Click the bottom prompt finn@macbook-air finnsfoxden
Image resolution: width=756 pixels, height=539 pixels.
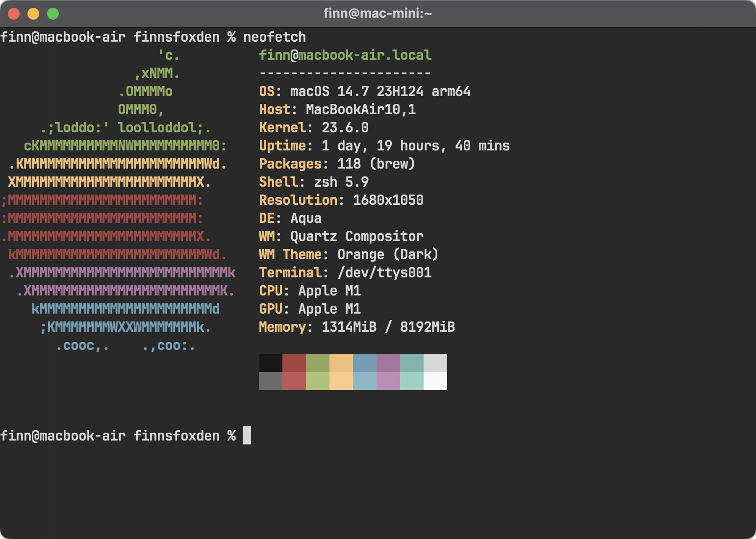tap(110, 436)
